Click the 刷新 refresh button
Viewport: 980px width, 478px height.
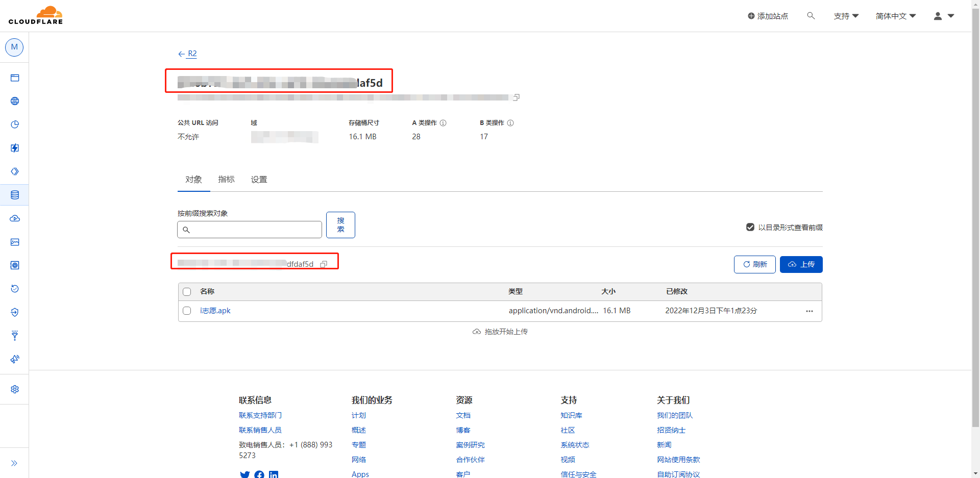(755, 264)
